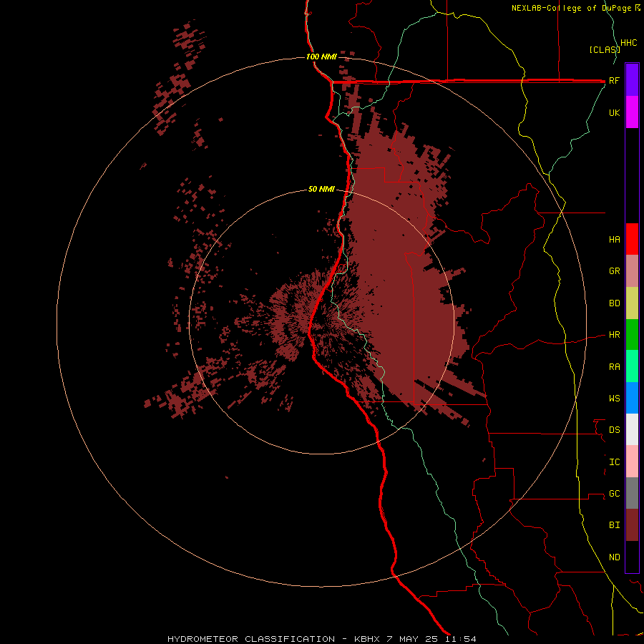Click the 50 NMI range ring label
This screenshot has width=644, height=644.
321,190
